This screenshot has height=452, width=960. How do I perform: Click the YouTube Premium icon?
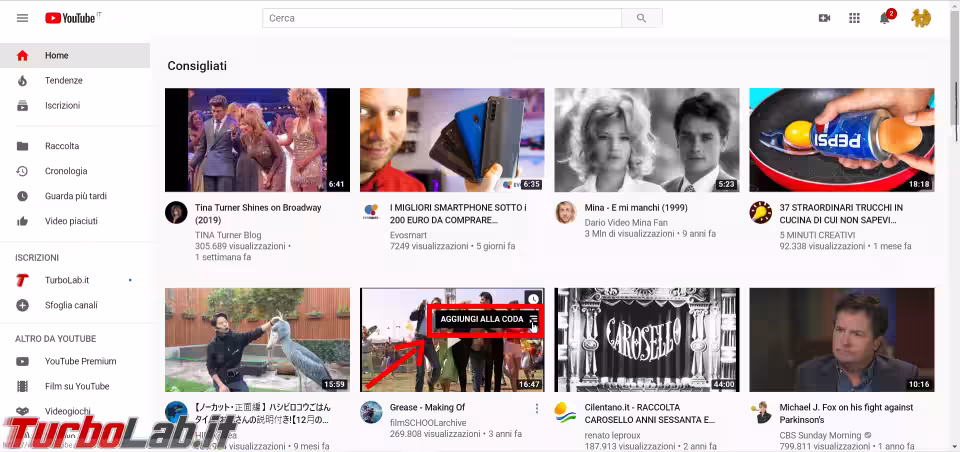[23, 361]
